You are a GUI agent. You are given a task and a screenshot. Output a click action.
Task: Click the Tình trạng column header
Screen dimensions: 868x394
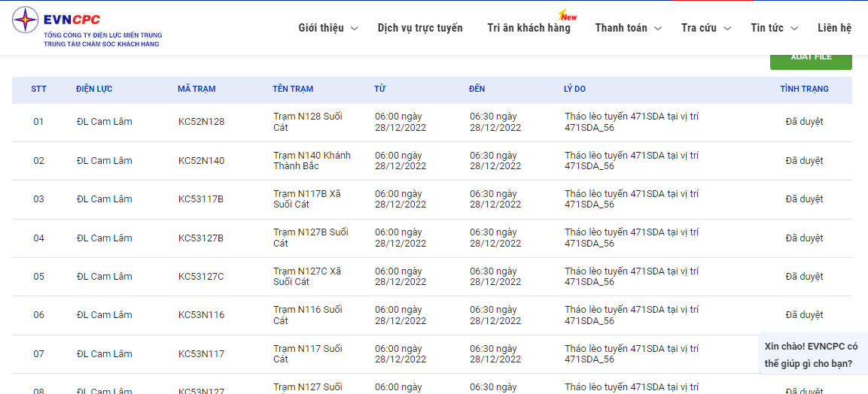point(804,89)
